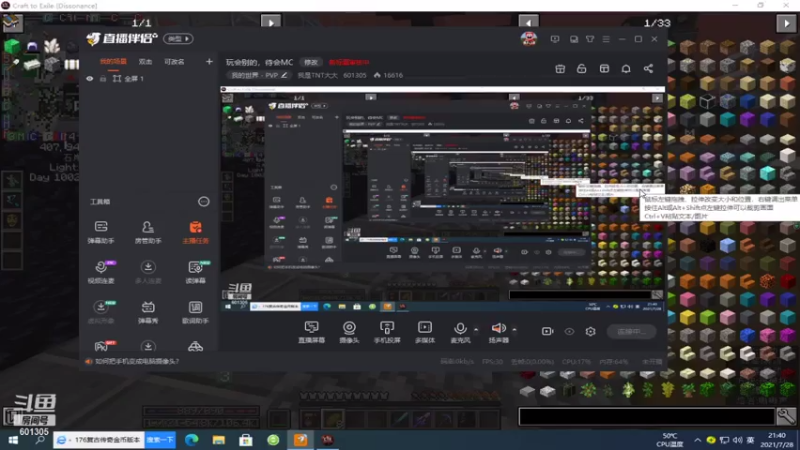
Task: Show hidden system tray icons chevron
Action: [697, 440]
